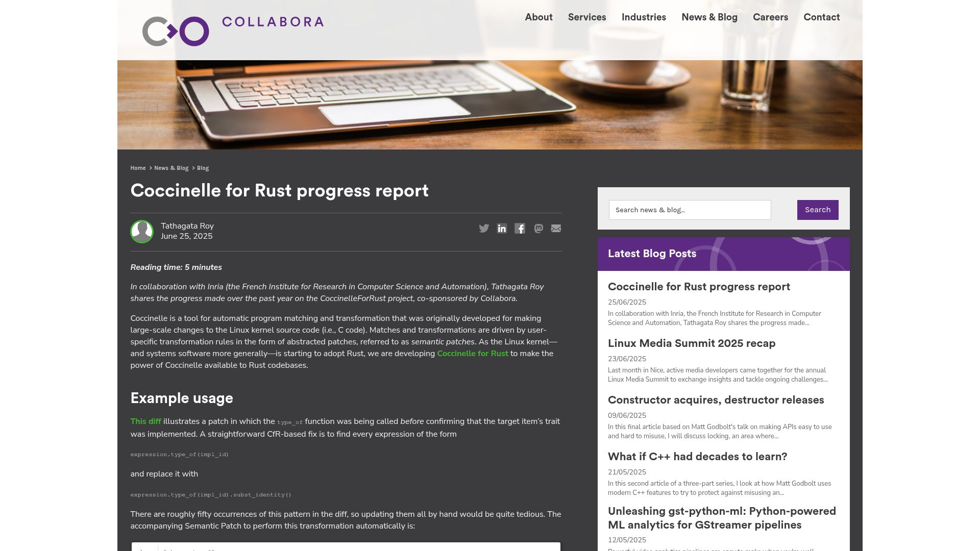Click the code line ending in subst_identity()
The image size is (980, 551).
pos(211,495)
